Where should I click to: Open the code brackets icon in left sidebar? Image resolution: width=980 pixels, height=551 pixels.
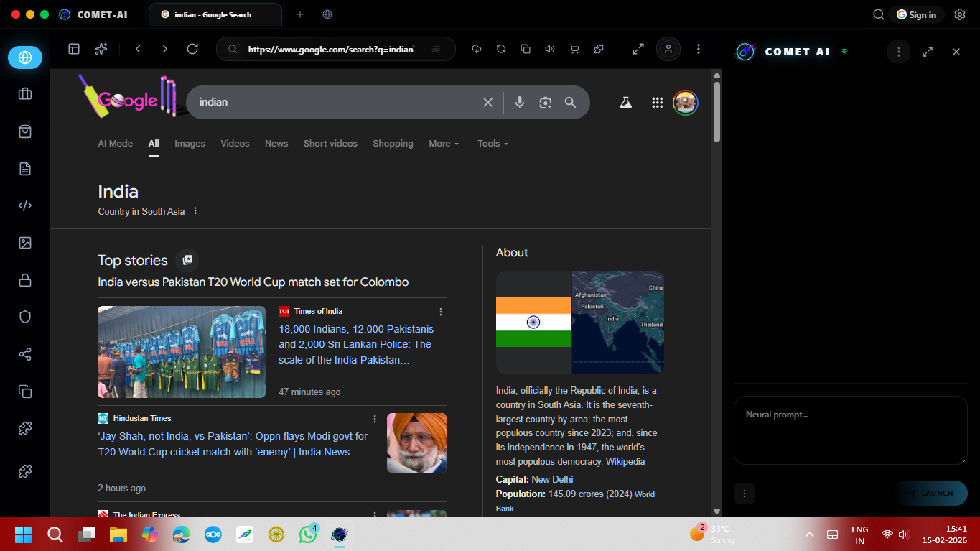[25, 205]
